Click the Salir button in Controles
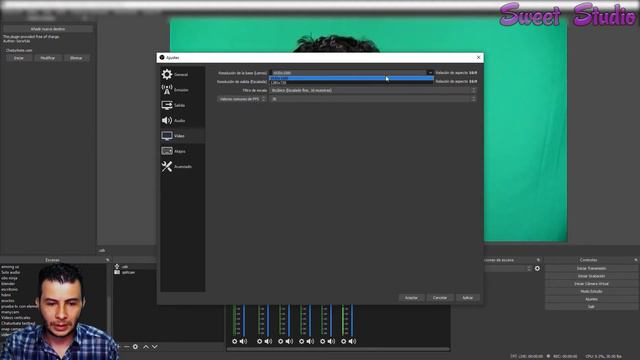The height and width of the screenshot is (360, 640). [591, 307]
